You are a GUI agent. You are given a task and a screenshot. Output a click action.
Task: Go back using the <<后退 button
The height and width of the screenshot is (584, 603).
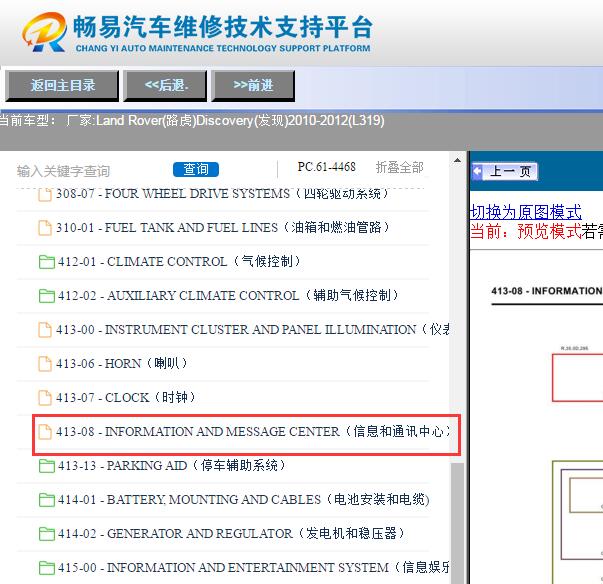pyautogui.click(x=165, y=86)
